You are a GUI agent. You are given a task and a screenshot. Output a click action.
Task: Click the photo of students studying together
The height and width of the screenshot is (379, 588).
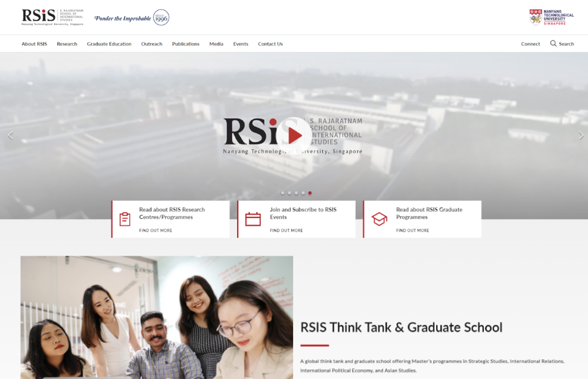tap(157, 318)
